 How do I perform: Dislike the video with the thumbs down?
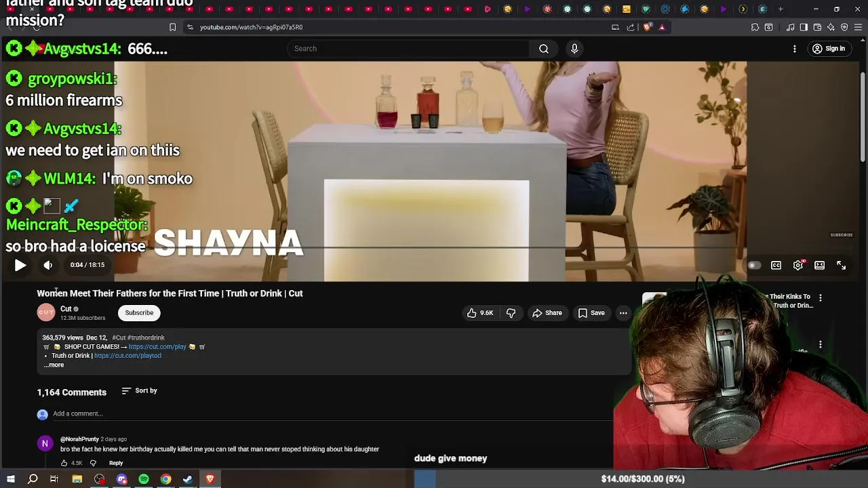pyautogui.click(x=511, y=313)
